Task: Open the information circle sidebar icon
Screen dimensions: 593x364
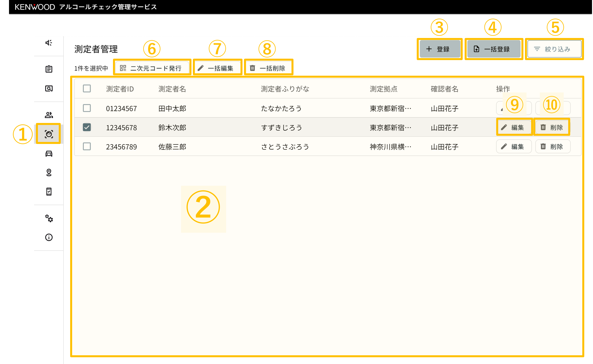Action: coord(49,237)
